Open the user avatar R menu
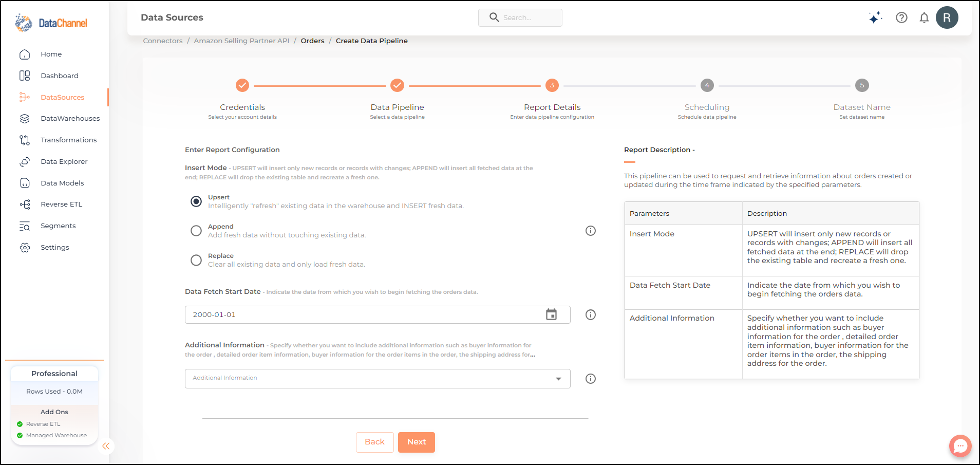The width and height of the screenshot is (980, 465). point(947,17)
